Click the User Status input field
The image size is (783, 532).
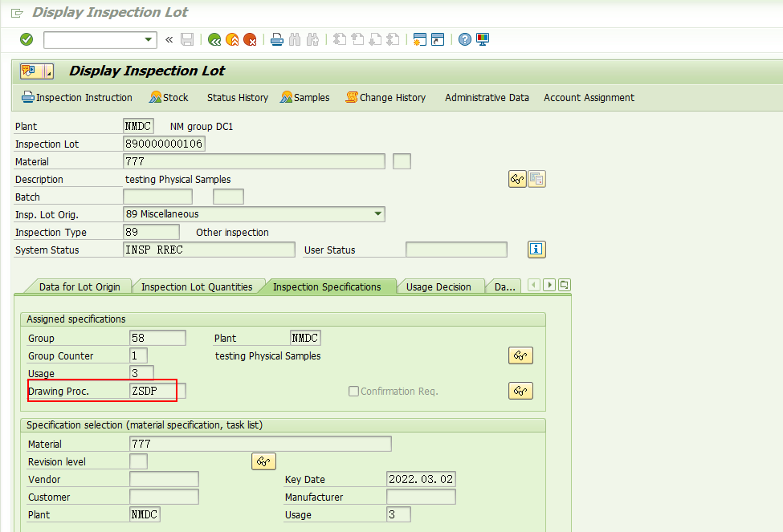point(456,250)
